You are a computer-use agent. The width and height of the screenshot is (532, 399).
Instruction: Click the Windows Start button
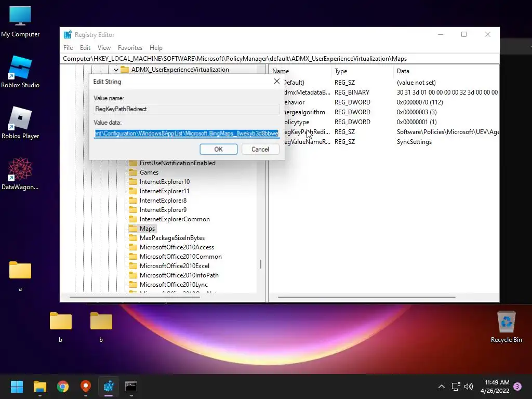coord(17,386)
